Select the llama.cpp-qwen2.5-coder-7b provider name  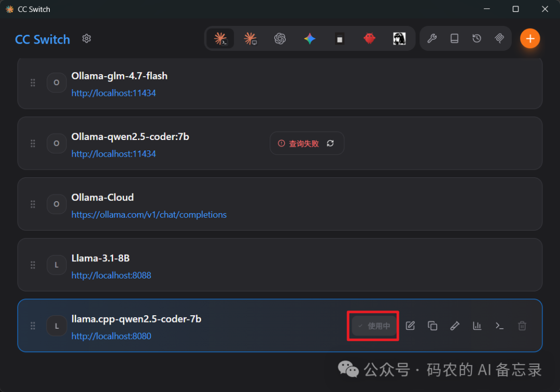coord(136,319)
